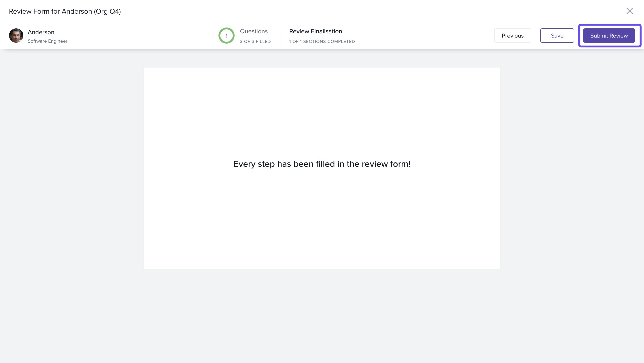Click the Software Engineer job title
644x363 pixels.
(47, 41)
